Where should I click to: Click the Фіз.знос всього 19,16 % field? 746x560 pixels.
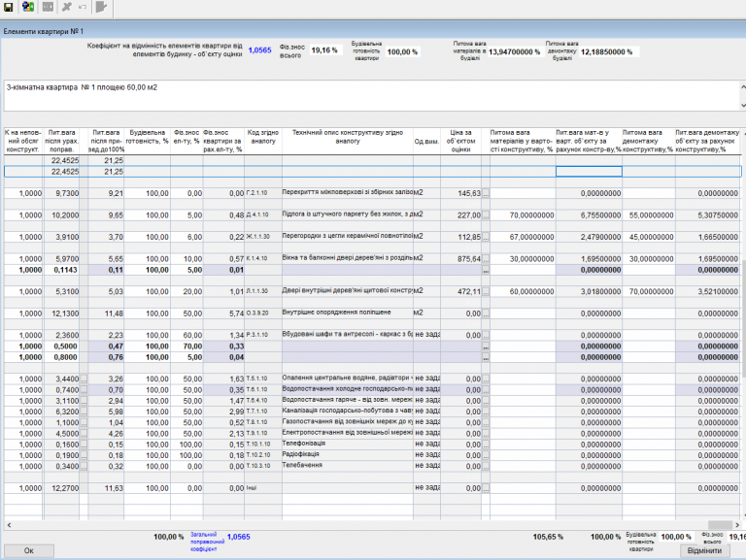click(x=324, y=50)
